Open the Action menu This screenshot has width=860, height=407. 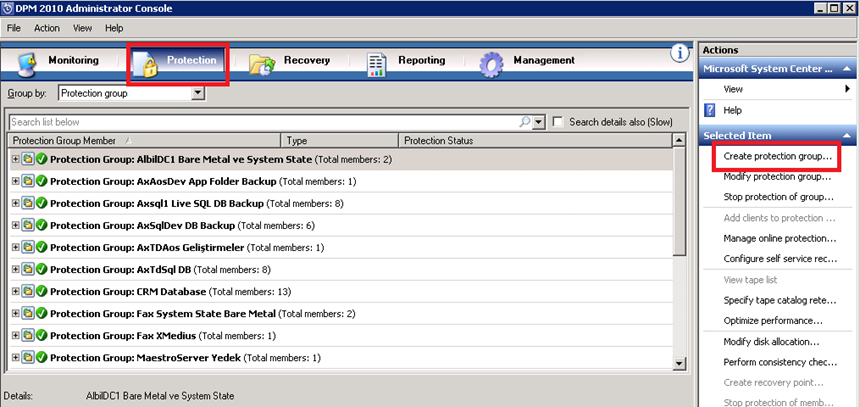(47, 28)
